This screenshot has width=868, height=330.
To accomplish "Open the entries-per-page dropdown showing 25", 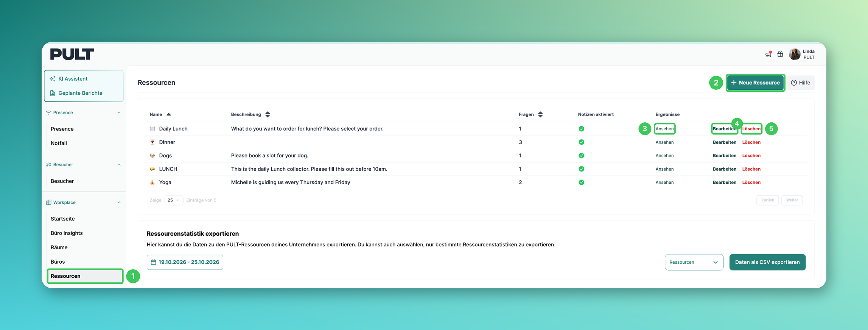I will click(x=174, y=200).
